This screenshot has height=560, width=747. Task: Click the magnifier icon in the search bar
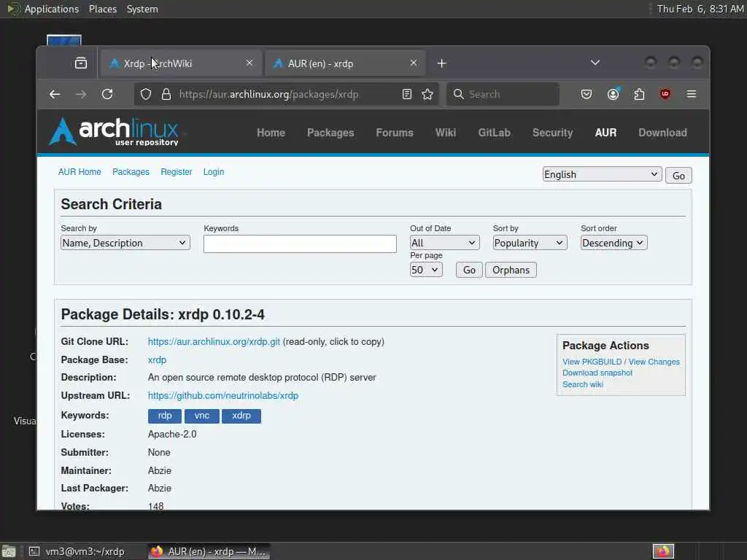(458, 94)
